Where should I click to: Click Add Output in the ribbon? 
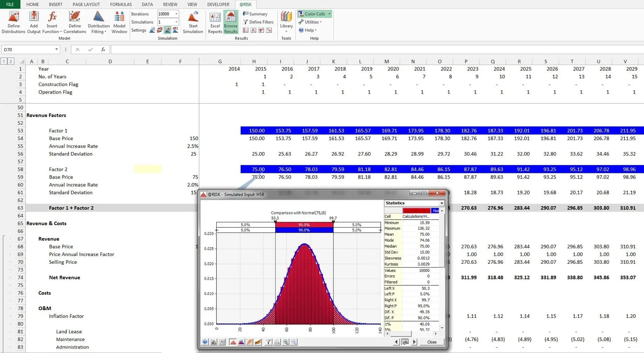pyautogui.click(x=34, y=22)
